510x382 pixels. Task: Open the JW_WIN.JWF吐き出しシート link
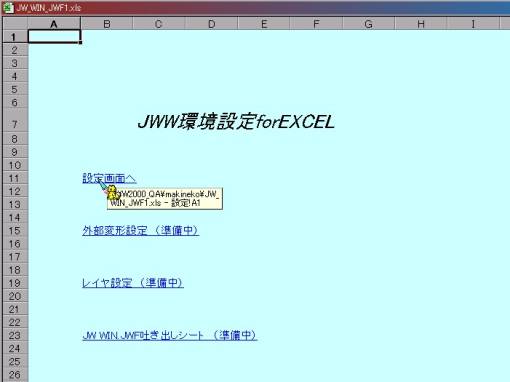click(169, 335)
